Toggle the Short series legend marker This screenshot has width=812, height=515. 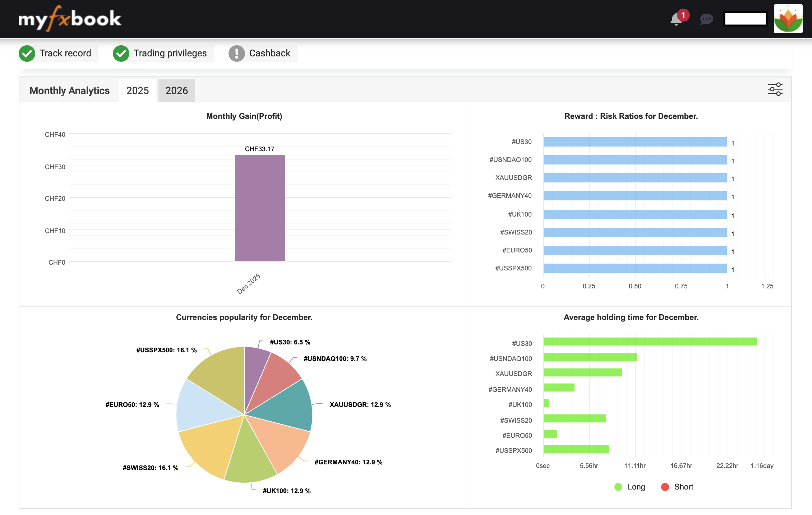[665, 487]
